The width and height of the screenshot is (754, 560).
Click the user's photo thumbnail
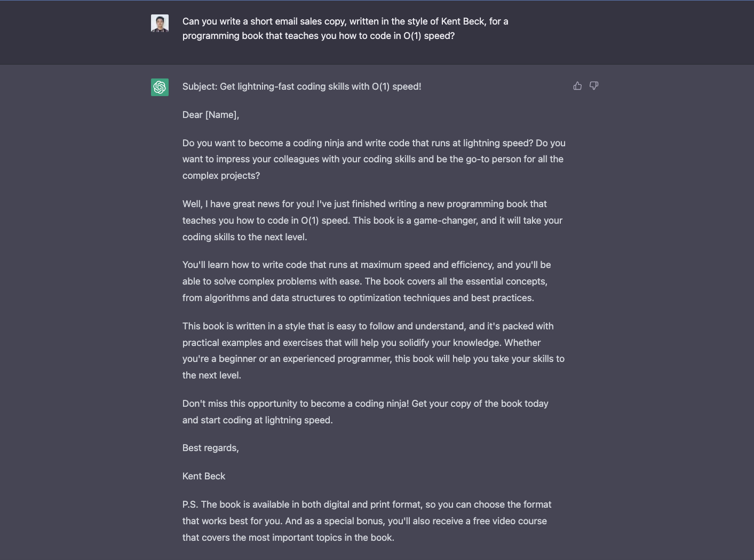point(159,23)
